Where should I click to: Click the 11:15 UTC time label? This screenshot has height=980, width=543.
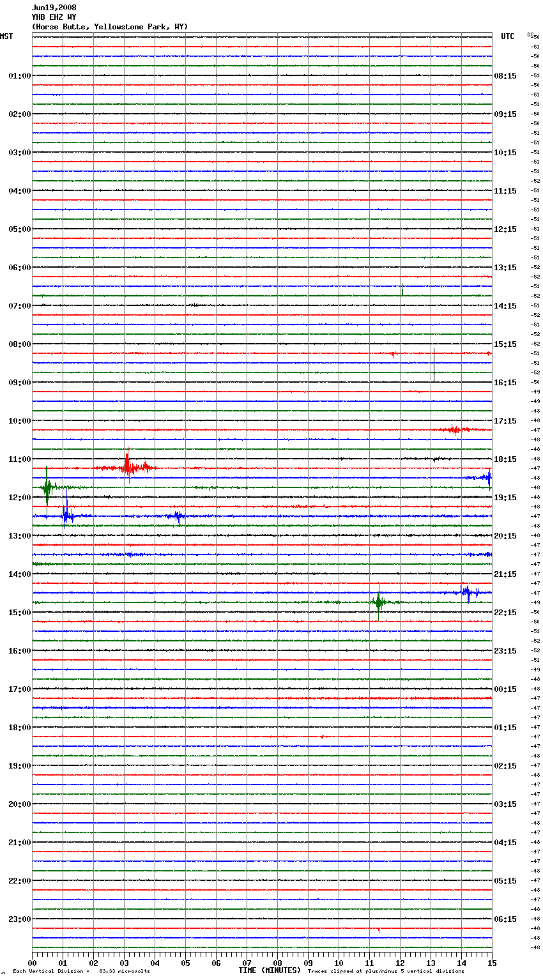click(x=505, y=191)
